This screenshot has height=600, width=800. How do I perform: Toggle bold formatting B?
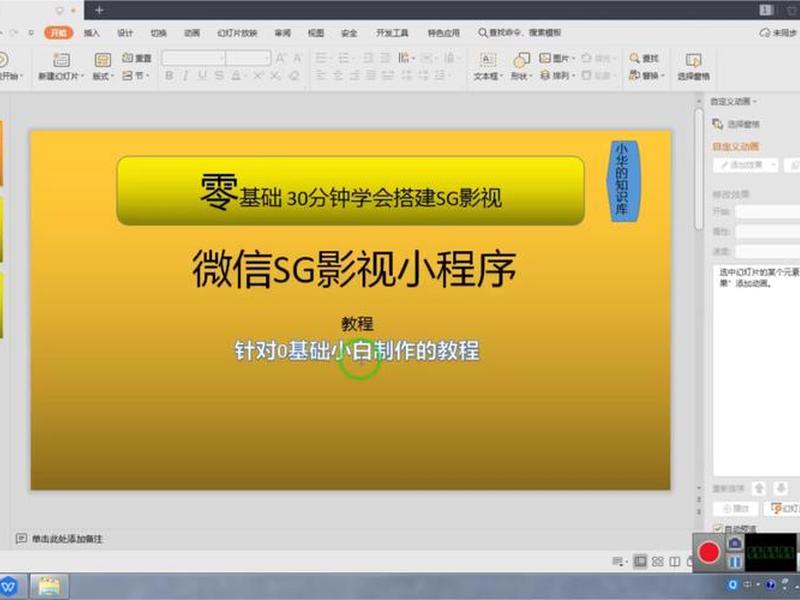169,76
